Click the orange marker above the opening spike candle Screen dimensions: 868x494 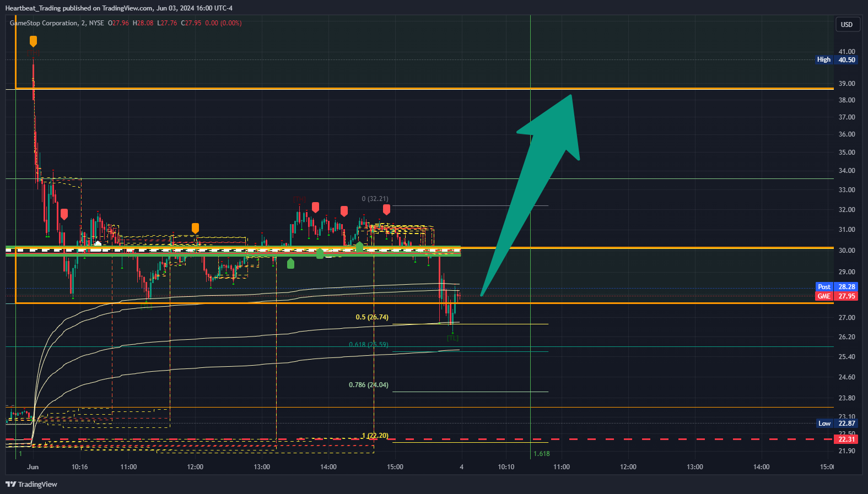coord(33,41)
